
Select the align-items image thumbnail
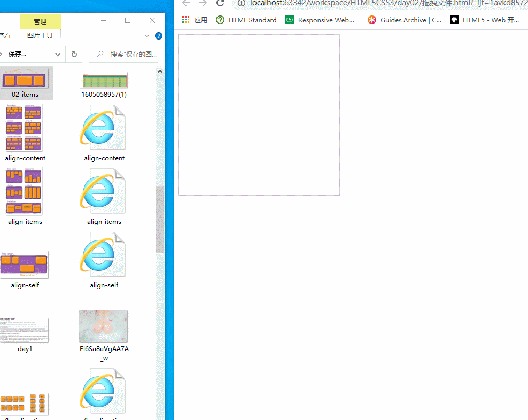pyautogui.click(x=24, y=191)
